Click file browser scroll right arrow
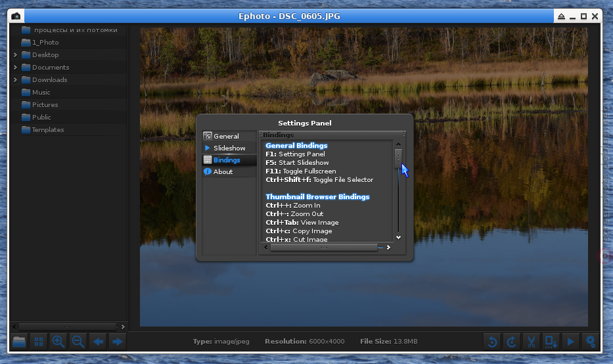The image size is (613, 364). click(123, 327)
